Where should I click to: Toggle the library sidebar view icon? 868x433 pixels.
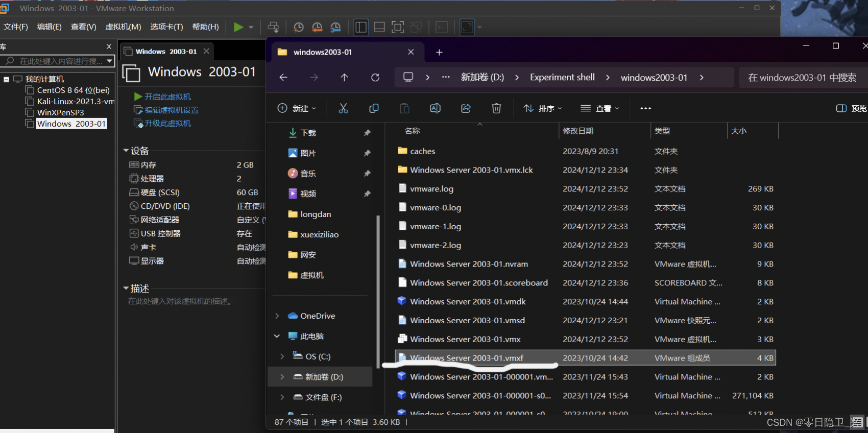pos(361,27)
